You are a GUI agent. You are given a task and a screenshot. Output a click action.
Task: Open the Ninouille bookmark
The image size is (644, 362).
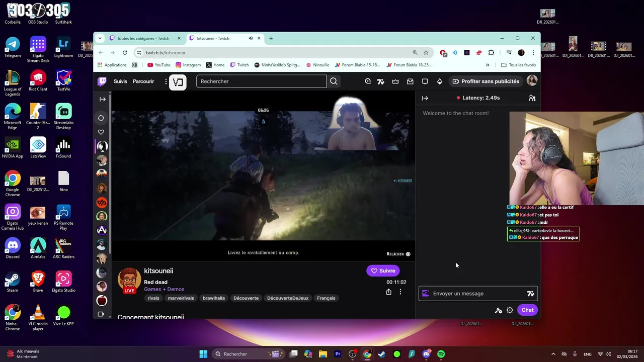317,65
